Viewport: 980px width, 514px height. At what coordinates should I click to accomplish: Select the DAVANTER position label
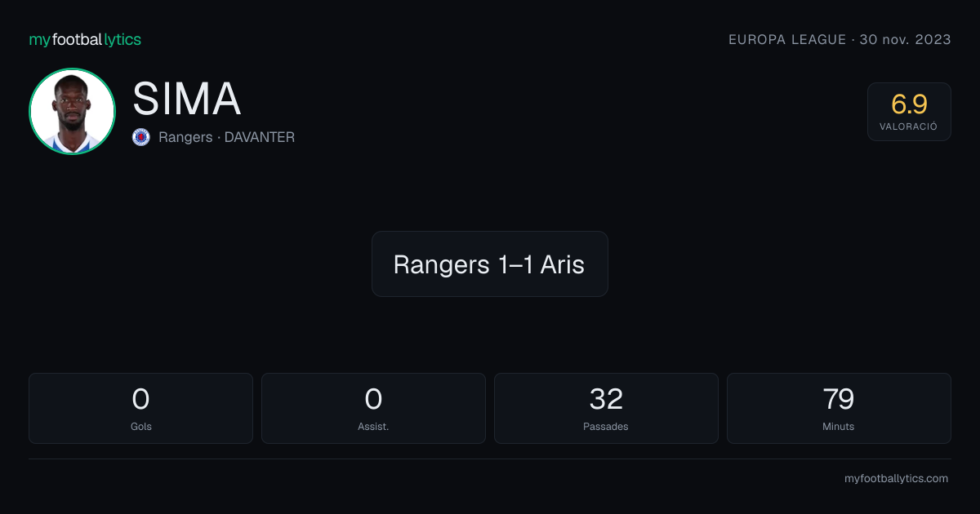[260, 137]
